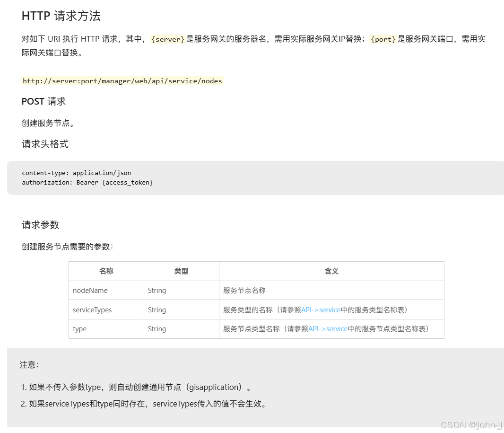The height and width of the screenshot is (433, 504).
Task: Click the URL code block with /manager/web/api/service/nodes
Action: click(x=122, y=80)
